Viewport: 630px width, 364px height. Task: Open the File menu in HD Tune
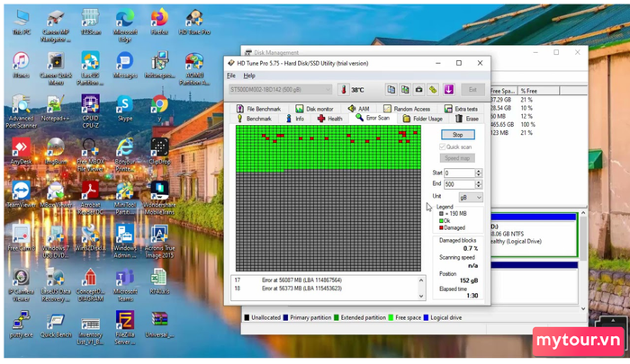coord(231,75)
